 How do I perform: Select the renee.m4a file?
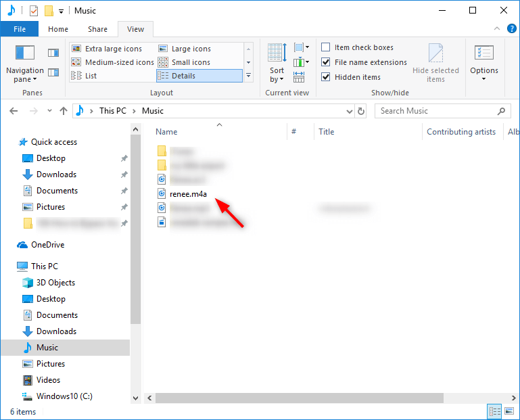(188, 194)
